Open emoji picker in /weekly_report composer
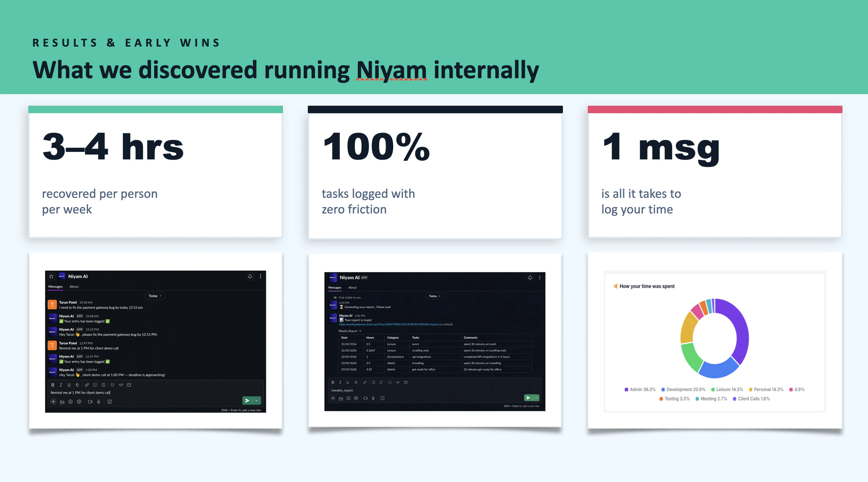 (x=348, y=398)
